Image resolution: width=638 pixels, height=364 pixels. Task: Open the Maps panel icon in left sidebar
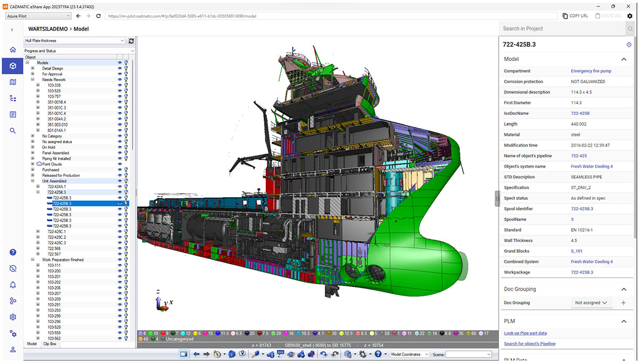[x=13, y=82]
